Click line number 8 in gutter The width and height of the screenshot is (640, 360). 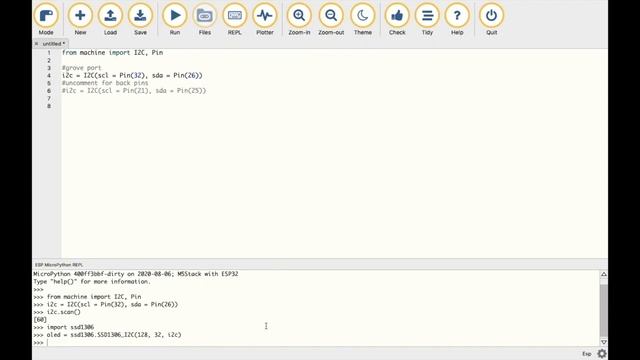click(49, 106)
